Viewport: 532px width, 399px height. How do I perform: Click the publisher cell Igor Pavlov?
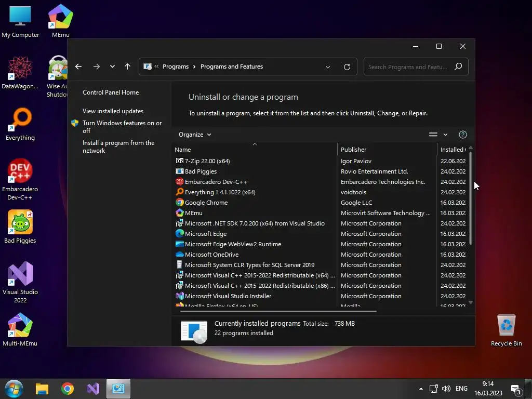pyautogui.click(x=356, y=161)
